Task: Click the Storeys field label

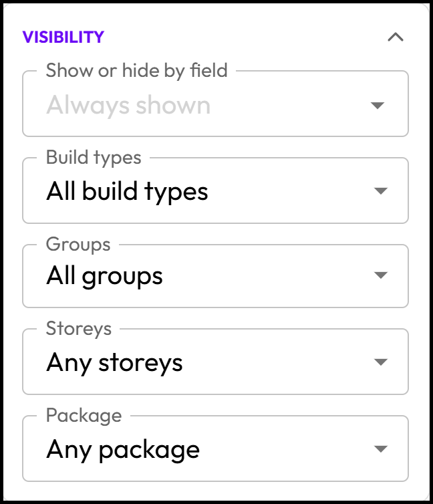Action: tap(79, 329)
